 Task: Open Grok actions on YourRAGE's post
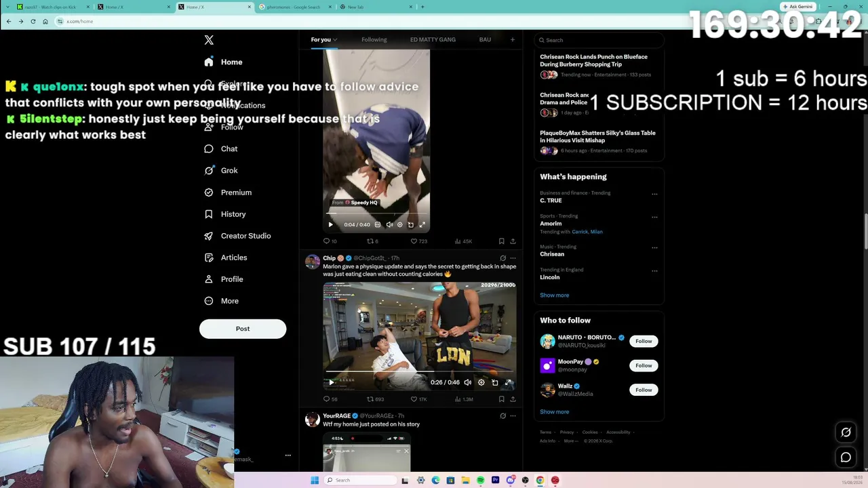point(502,416)
